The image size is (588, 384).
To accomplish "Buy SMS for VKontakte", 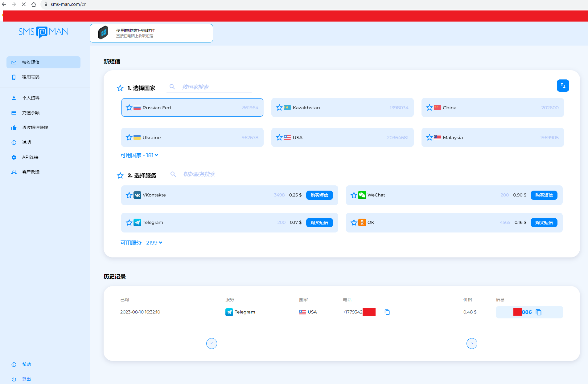I will point(319,195).
